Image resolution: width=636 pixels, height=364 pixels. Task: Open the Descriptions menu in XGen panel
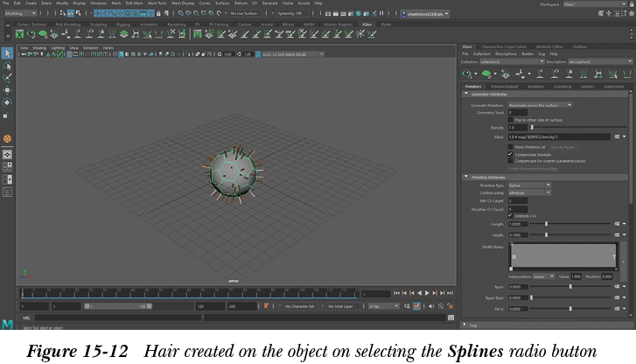(x=507, y=54)
